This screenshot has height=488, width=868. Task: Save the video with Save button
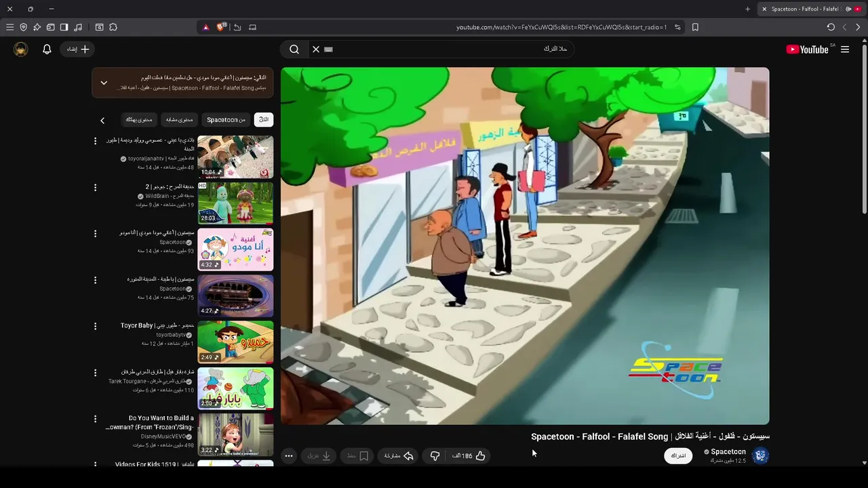357,456
